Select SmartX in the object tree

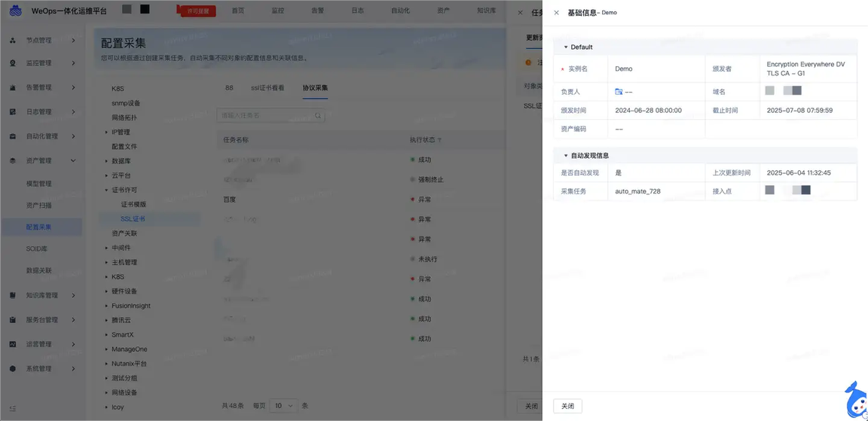122,334
